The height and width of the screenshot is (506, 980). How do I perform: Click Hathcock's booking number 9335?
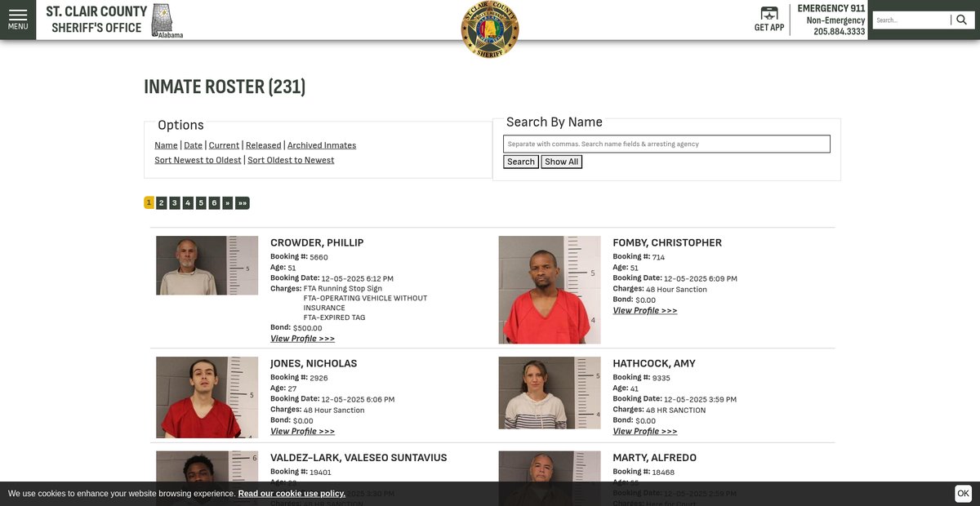pyautogui.click(x=661, y=378)
